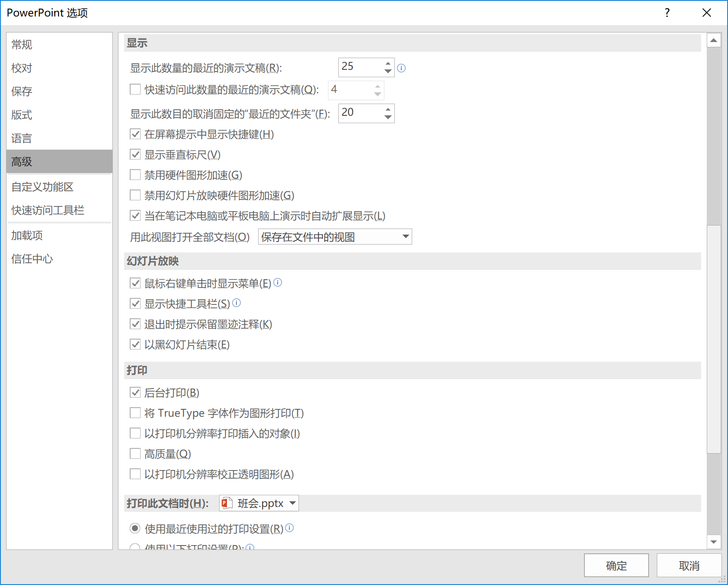The width and height of the screenshot is (728, 585).
Task: Click scrollbar up arrow
Action: (x=714, y=40)
